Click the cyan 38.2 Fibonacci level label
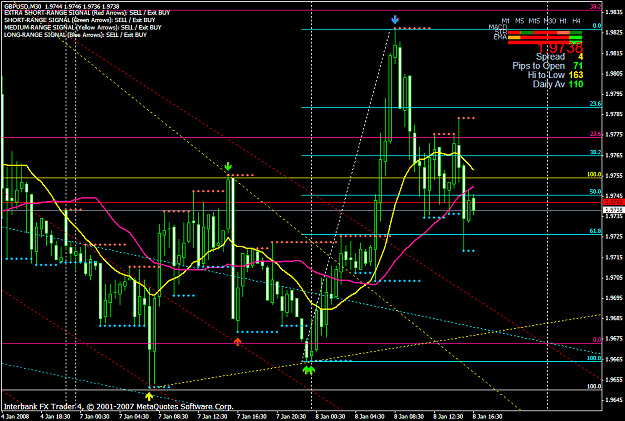 [596, 152]
